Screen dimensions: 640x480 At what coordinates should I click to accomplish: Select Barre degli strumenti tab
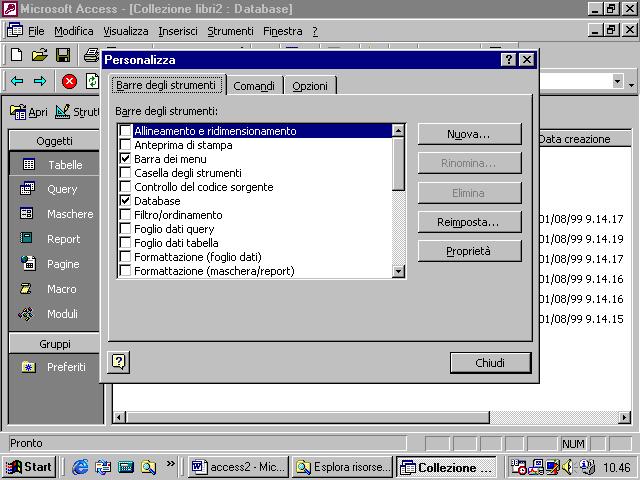click(x=167, y=85)
